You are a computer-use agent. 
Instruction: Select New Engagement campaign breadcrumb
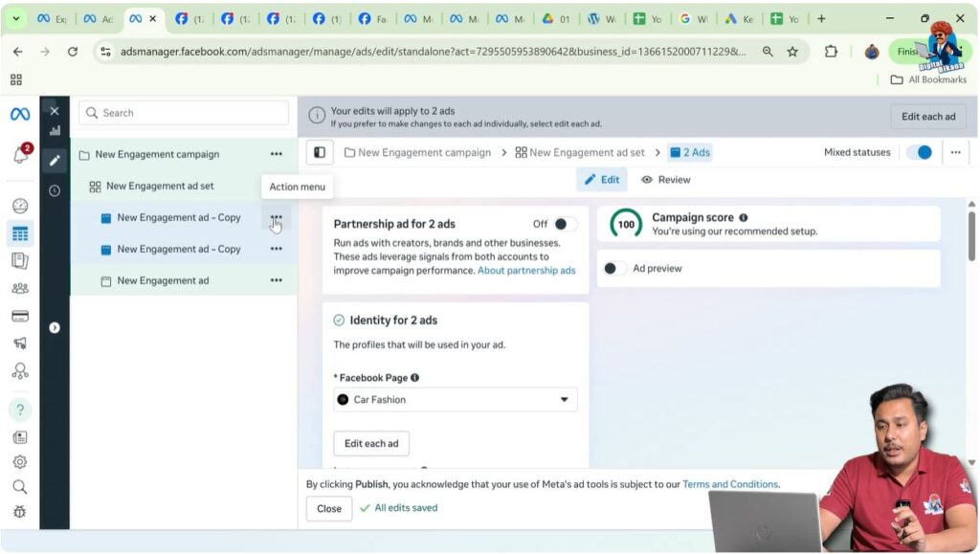(418, 152)
